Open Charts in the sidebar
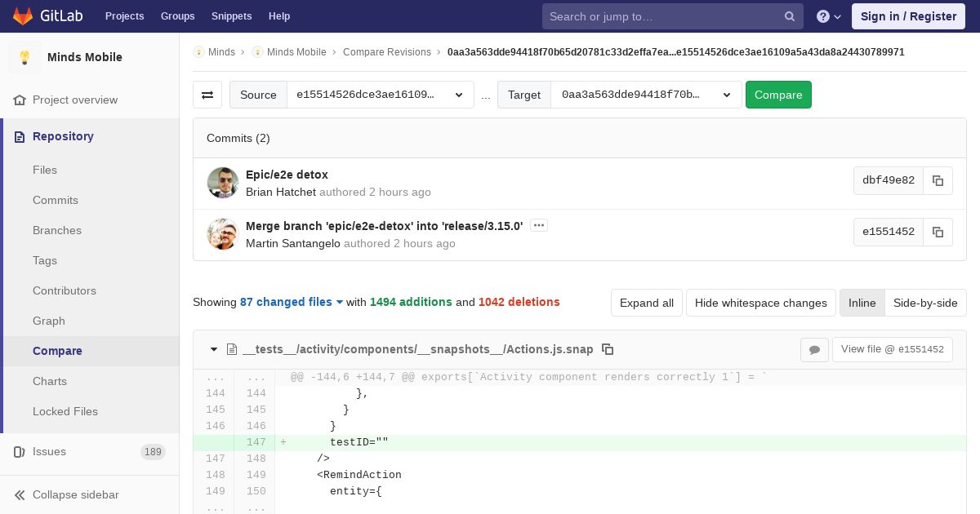Screen dimensions: 980x514 (50, 381)
